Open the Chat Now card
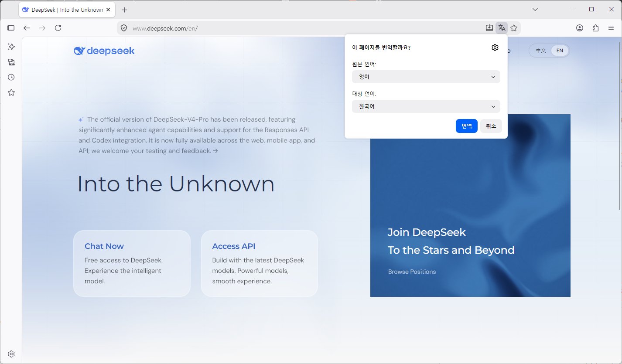This screenshot has height=364, width=622. point(132,263)
